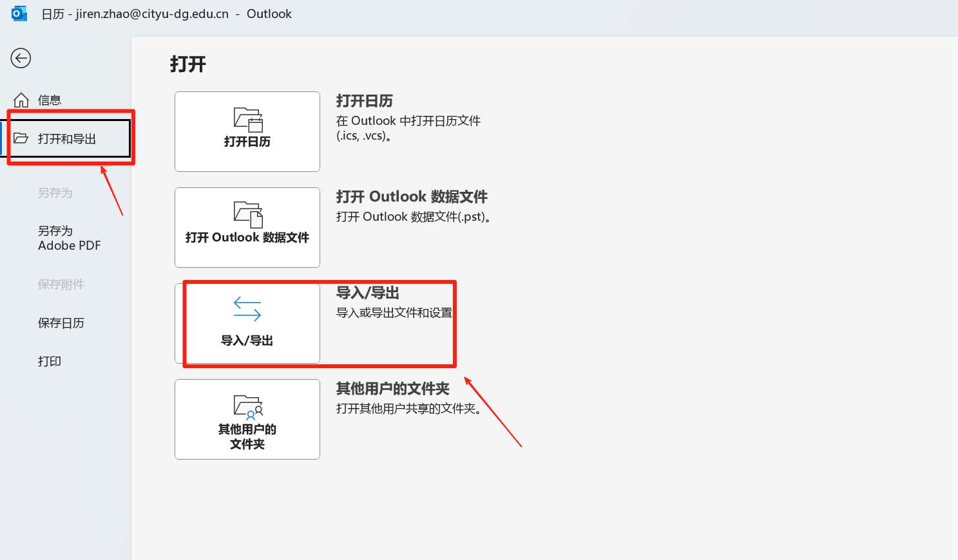Click the 打开 Outlook 数据文件 heading text
The height and width of the screenshot is (560, 958).
pyautogui.click(x=412, y=196)
